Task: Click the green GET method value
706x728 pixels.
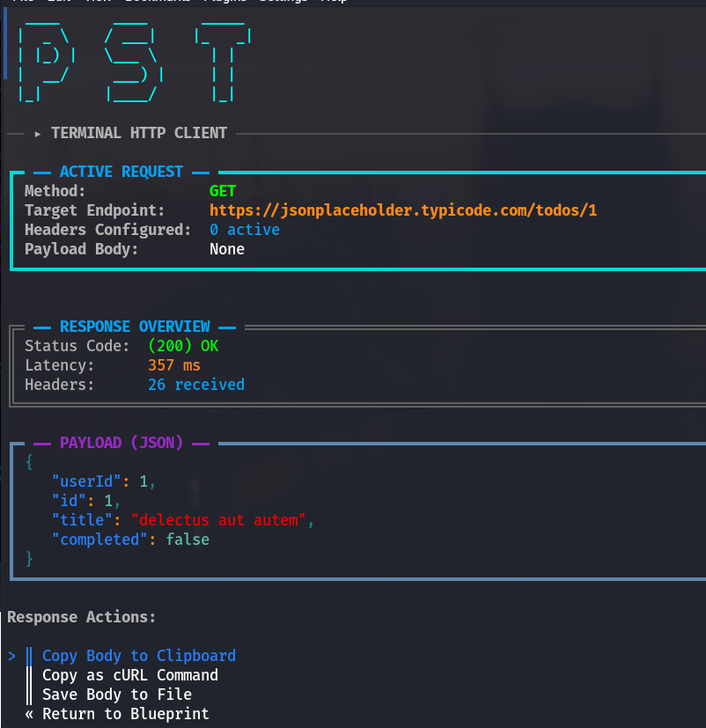Action: pos(223,191)
